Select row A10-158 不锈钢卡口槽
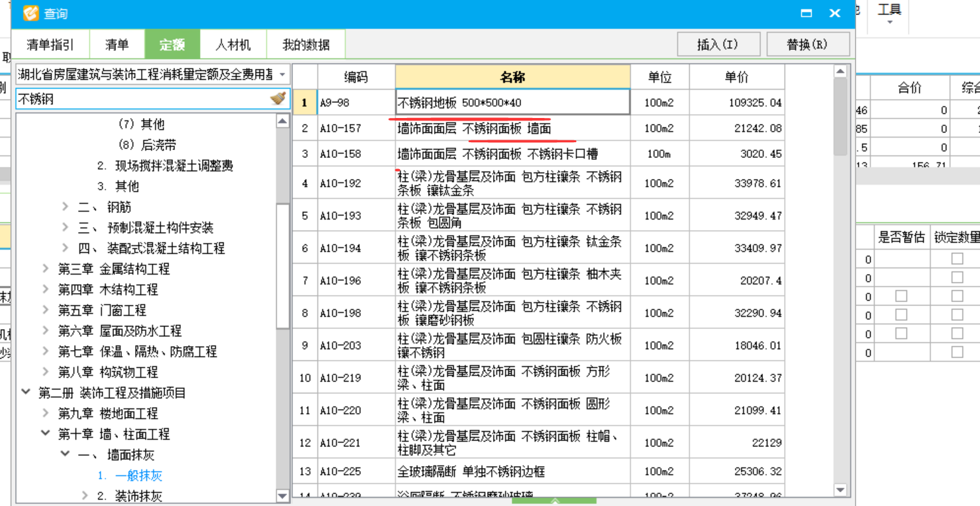This screenshot has width=980, height=506. click(538, 153)
